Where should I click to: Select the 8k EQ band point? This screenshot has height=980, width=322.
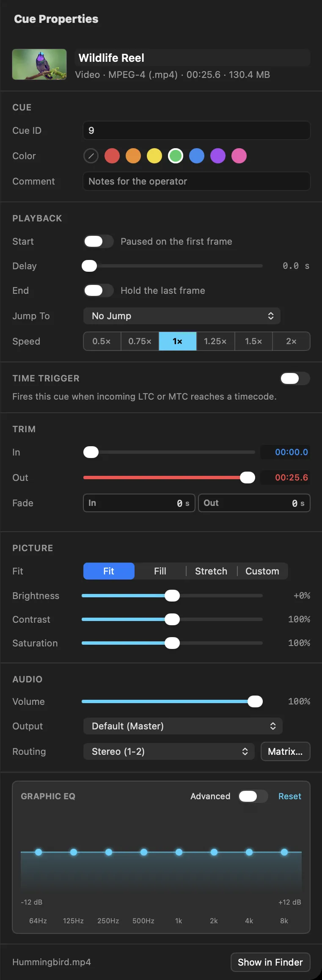pyautogui.click(x=284, y=852)
